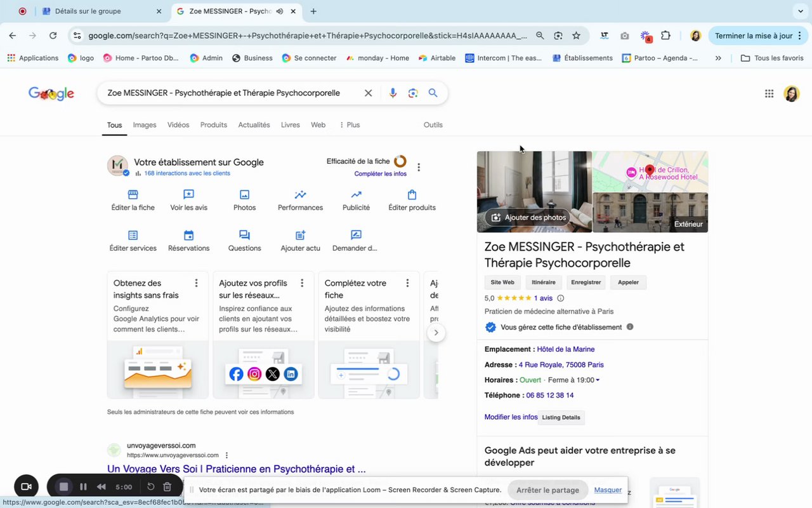Image resolution: width=812 pixels, height=508 pixels.
Task: Click into the Google search input
Action: 223,93
